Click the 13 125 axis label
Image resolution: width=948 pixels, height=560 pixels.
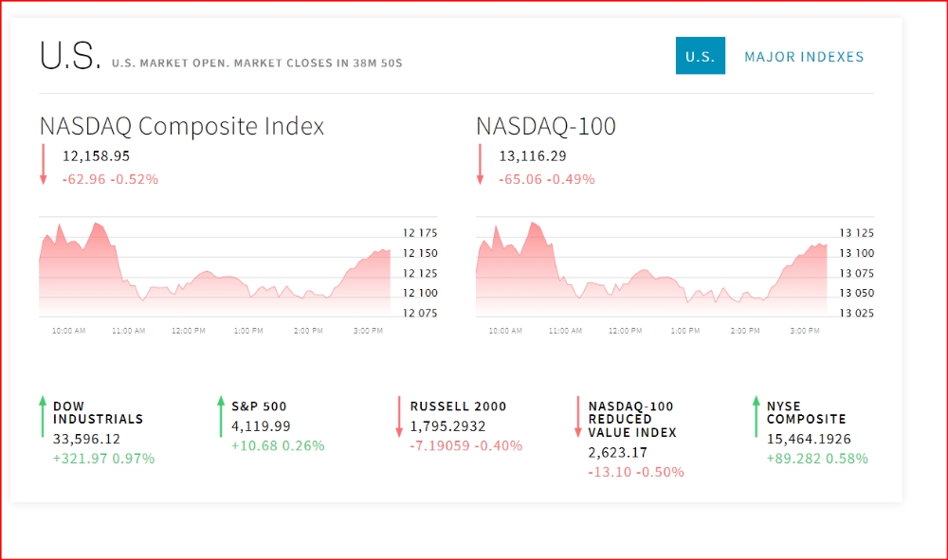(x=857, y=233)
